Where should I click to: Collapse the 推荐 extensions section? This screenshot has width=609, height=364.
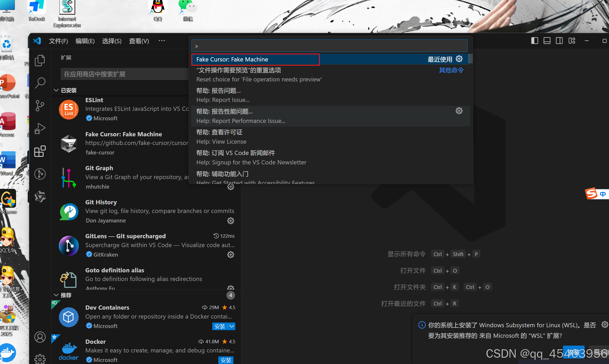point(56,295)
